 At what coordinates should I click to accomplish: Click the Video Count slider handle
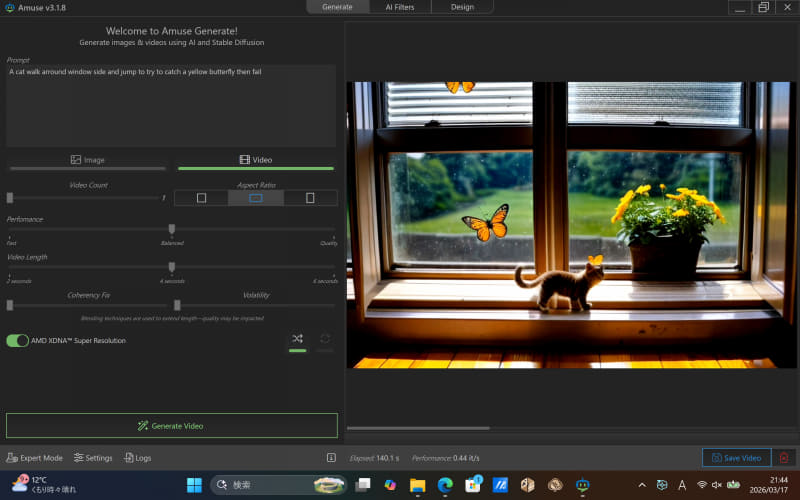10,198
